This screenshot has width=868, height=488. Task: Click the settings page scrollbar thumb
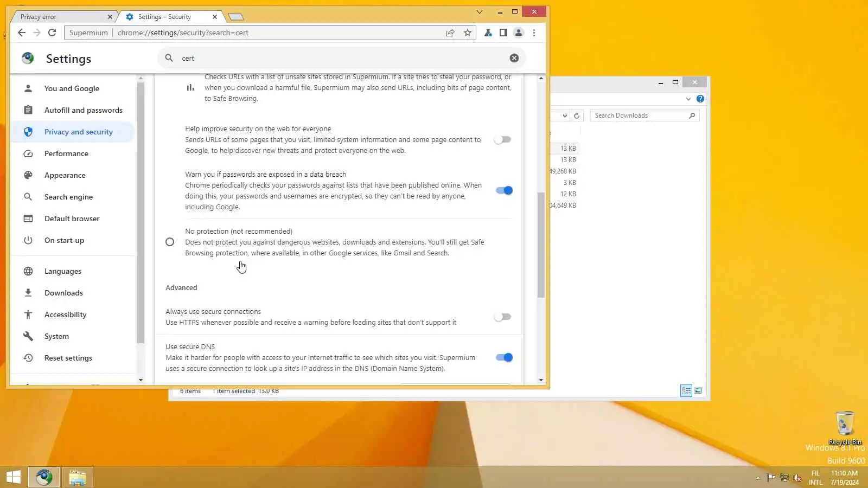pos(541,244)
